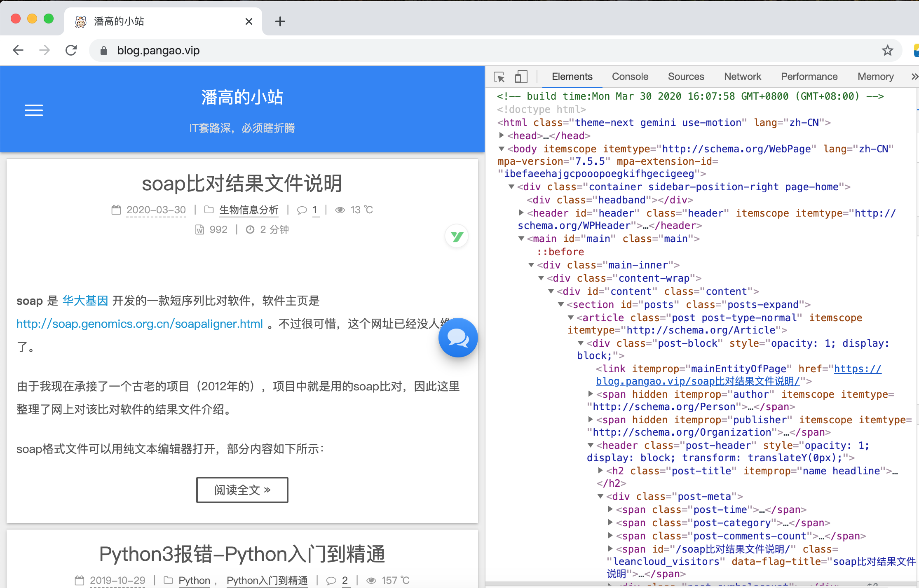Reload the page
The width and height of the screenshot is (919, 588).
coord(71,51)
